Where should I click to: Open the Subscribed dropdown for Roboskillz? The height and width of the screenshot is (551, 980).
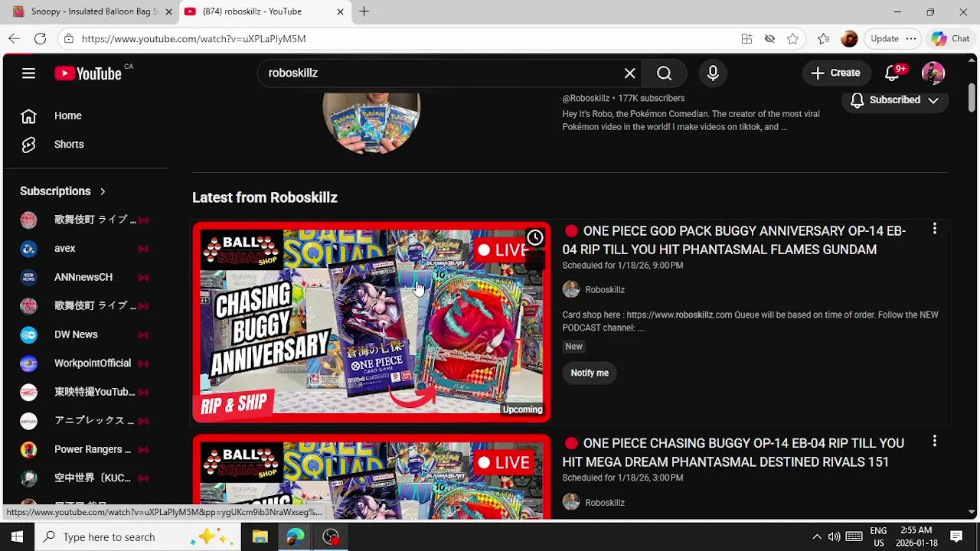pyautogui.click(x=895, y=100)
